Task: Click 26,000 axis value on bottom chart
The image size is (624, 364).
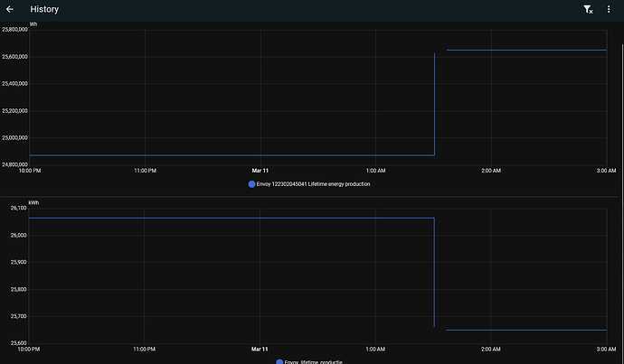Action: tap(19, 235)
